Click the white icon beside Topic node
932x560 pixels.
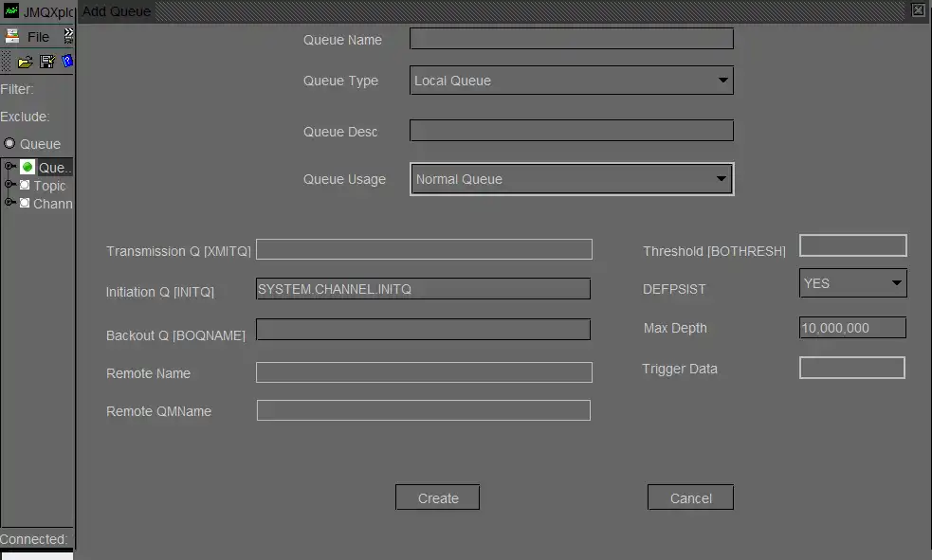[x=25, y=186]
